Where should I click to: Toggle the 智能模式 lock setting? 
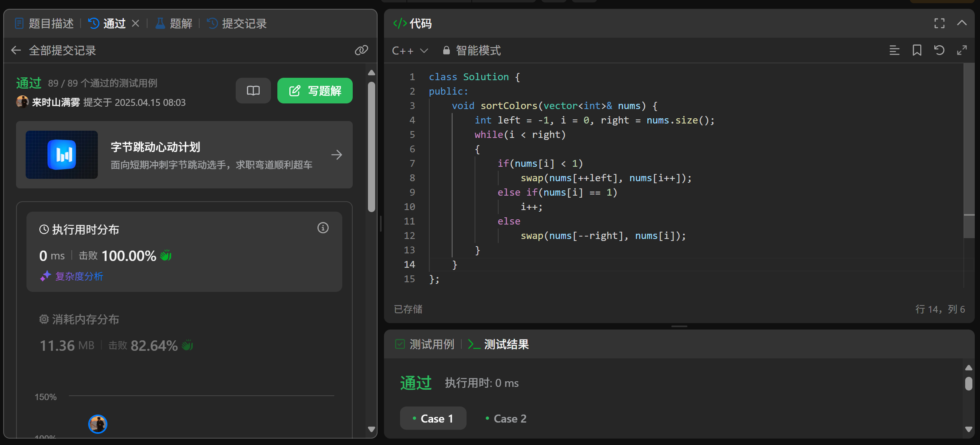tap(472, 51)
